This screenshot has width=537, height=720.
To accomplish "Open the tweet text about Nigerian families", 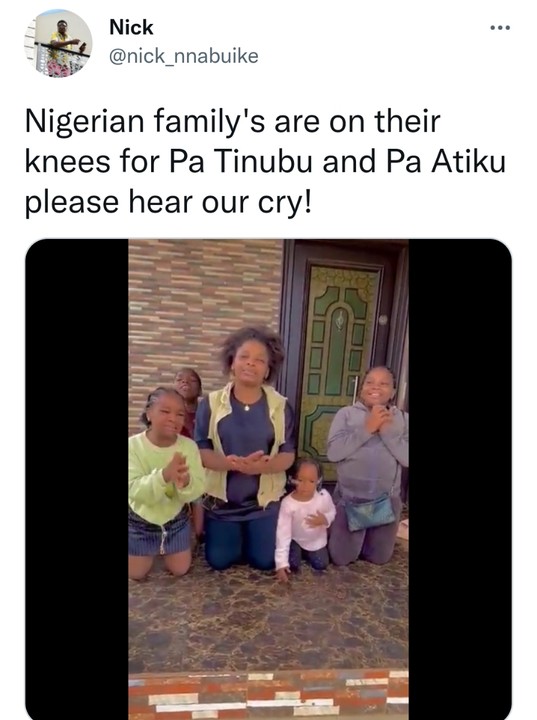I will (265, 162).
